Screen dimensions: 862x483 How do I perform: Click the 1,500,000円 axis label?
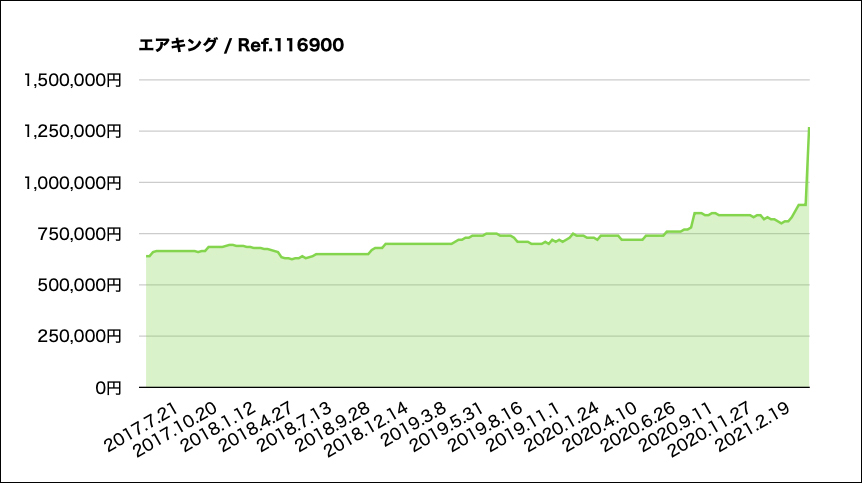[x=72, y=80]
